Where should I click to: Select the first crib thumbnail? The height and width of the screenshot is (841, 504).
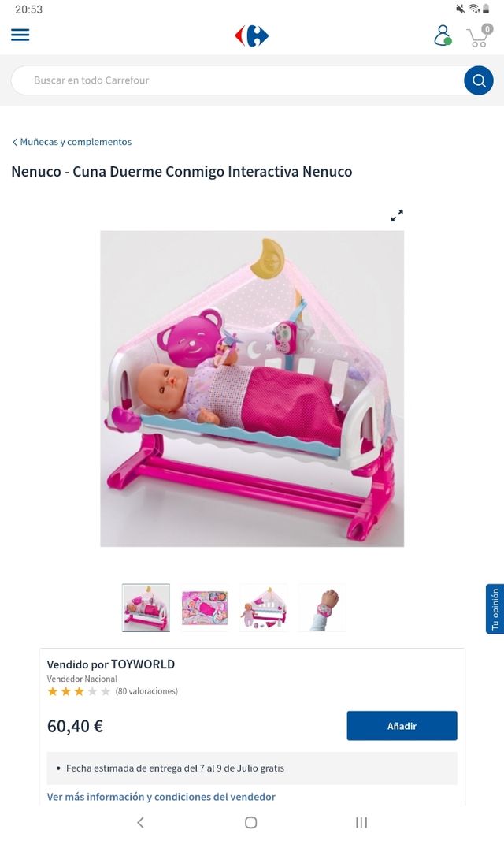(x=146, y=608)
